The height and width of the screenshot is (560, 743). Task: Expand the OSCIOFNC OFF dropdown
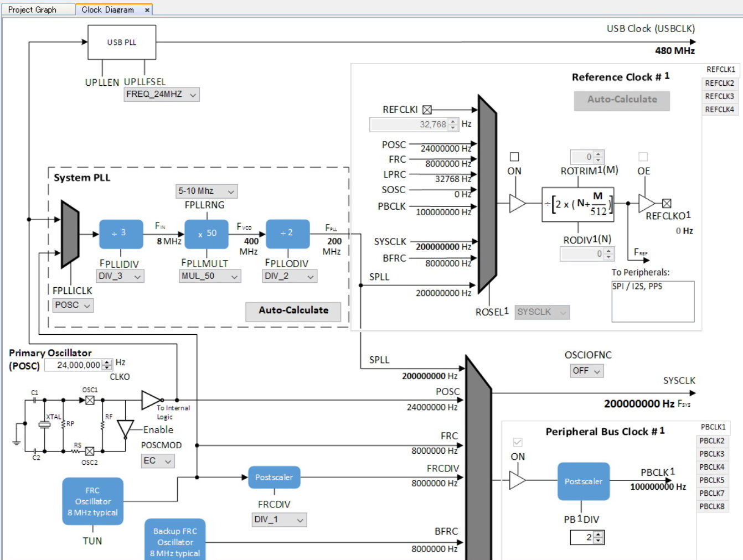(x=586, y=371)
